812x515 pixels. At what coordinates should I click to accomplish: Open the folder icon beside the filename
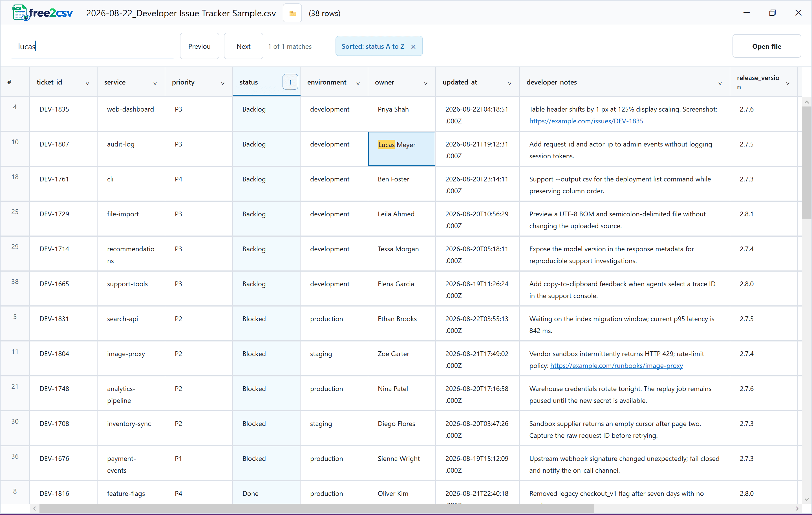tap(292, 14)
